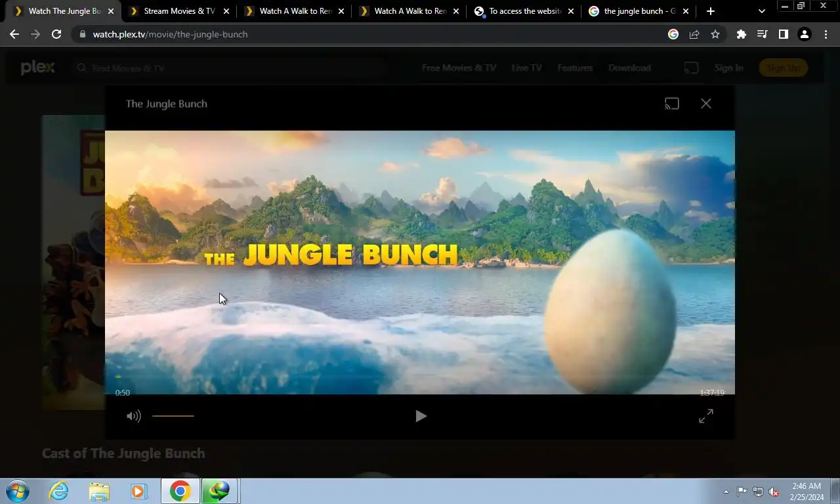The height and width of the screenshot is (504, 840).
Task: Open Free Movies & TV menu
Action: click(459, 68)
